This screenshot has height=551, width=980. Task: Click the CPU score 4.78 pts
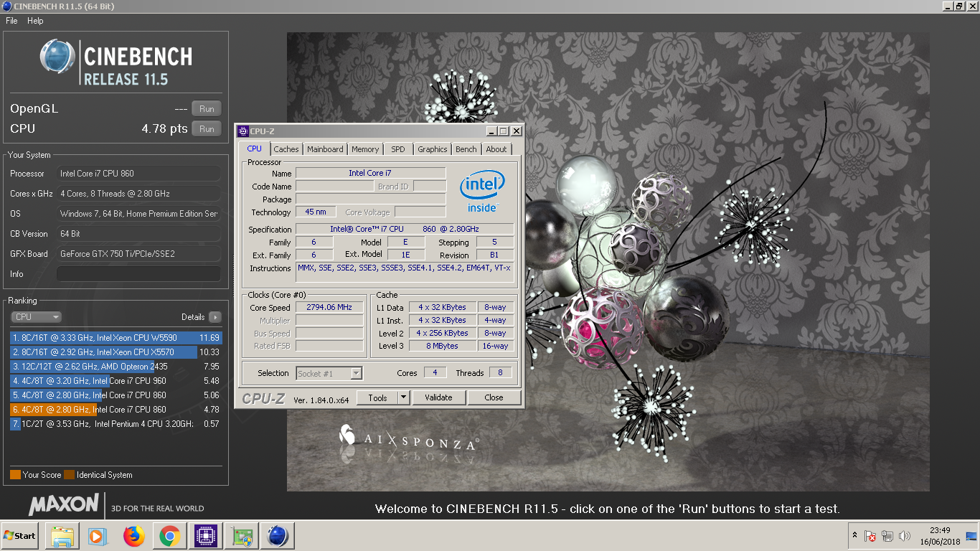click(x=164, y=129)
